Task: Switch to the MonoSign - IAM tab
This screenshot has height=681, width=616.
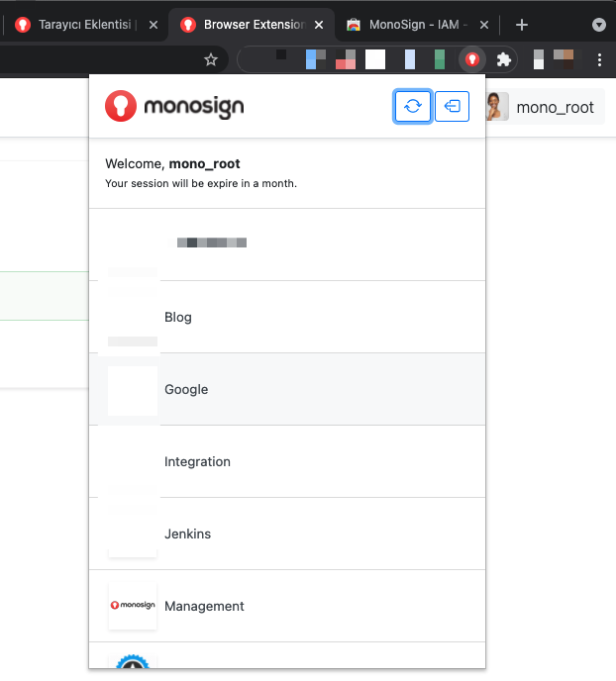Action: 417,25
